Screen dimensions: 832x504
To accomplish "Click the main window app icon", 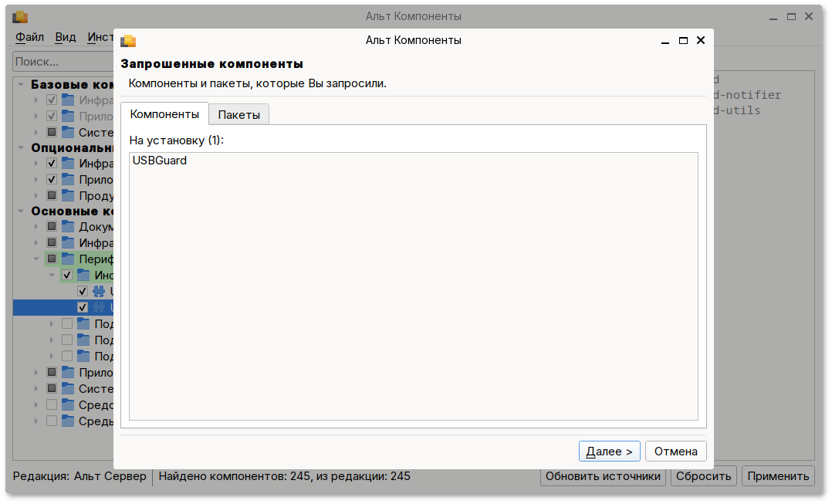I will [x=20, y=17].
